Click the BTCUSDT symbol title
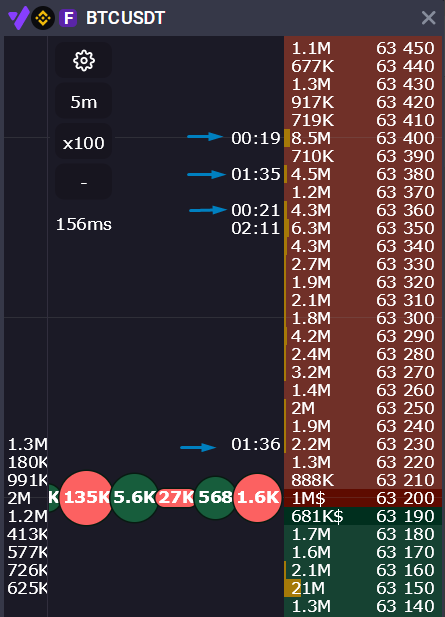This screenshot has height=617, width=445. [x=126, y=18]
